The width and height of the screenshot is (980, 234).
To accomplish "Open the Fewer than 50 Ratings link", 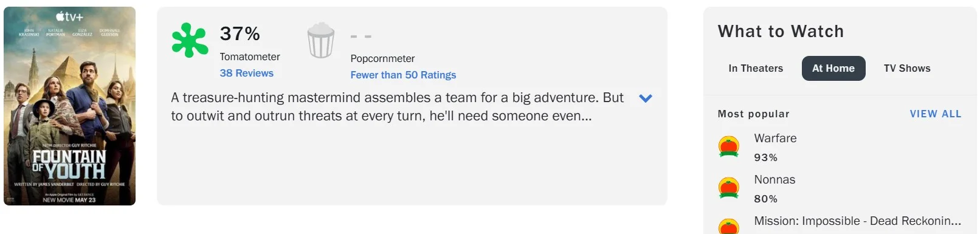I will tap(403, 75).
